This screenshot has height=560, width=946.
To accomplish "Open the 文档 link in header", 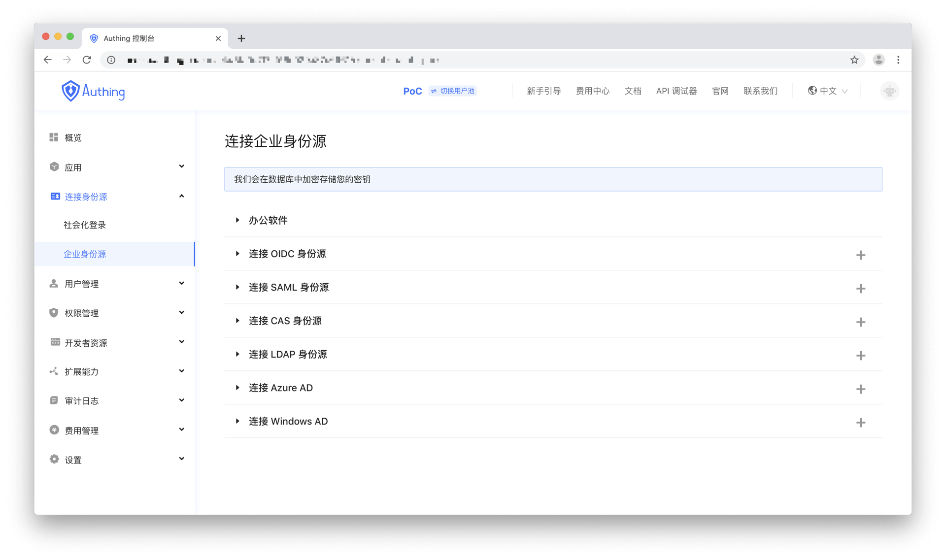I will [x=633, y=91].
